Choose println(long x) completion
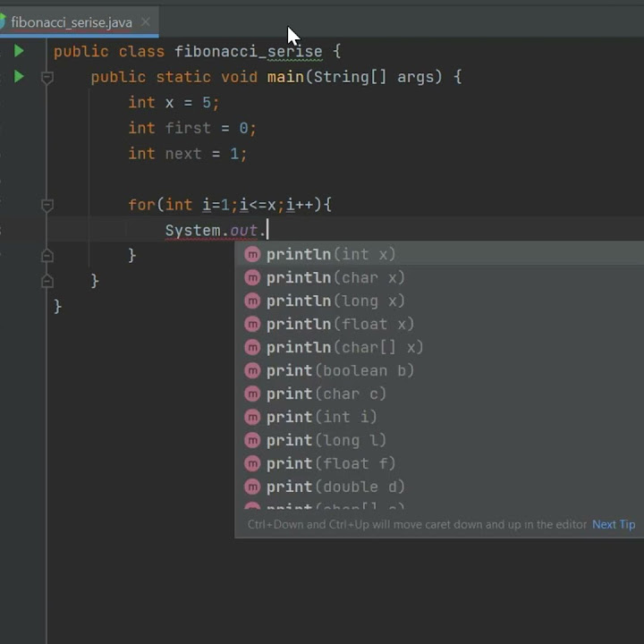Image resolution: width=644 pixels, height=644 pixels. pyautogui.click(x=439, y=301)
